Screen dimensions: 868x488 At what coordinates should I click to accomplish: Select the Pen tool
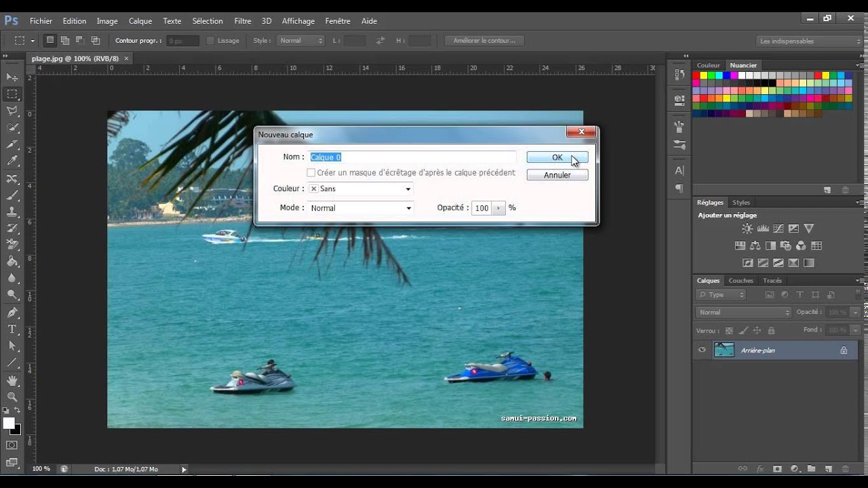[x=12, y=312]
